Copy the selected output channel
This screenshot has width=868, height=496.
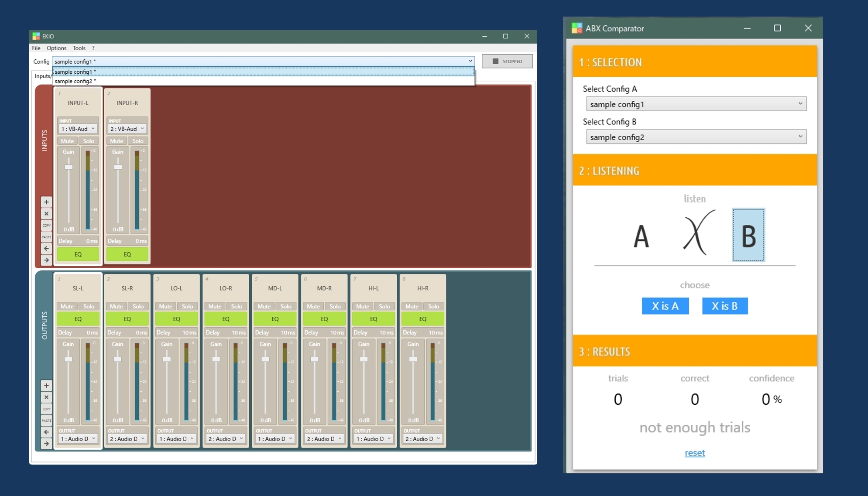pyautogui.click(x=46, y=409)
